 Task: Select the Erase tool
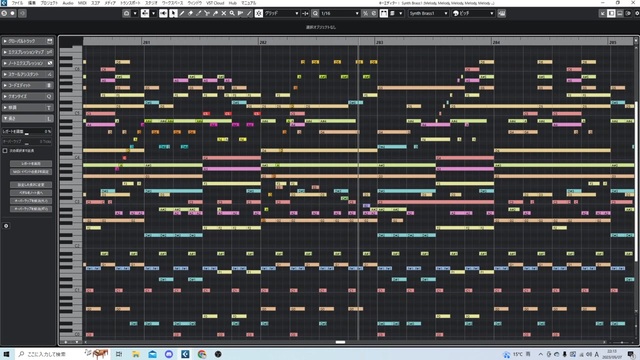191,13
